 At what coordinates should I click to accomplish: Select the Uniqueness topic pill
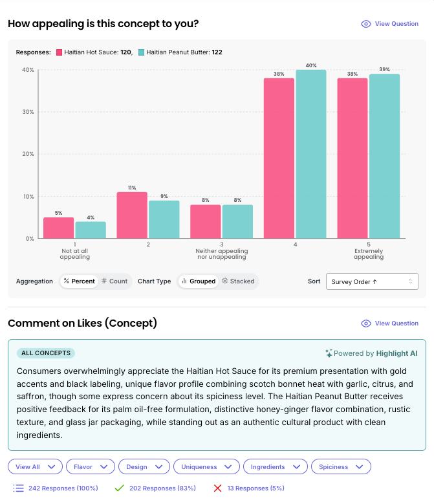pyautogui.click(x=206, y=466)
